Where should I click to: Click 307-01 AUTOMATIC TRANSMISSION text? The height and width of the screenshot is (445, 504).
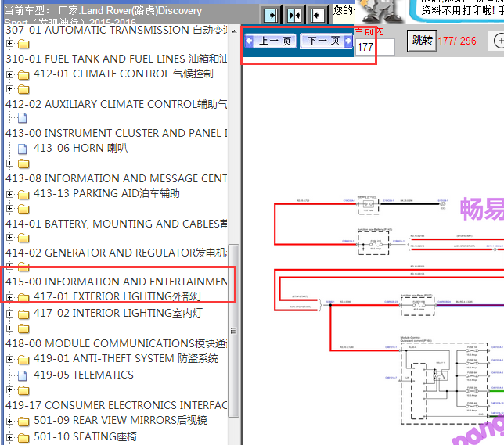117,31
